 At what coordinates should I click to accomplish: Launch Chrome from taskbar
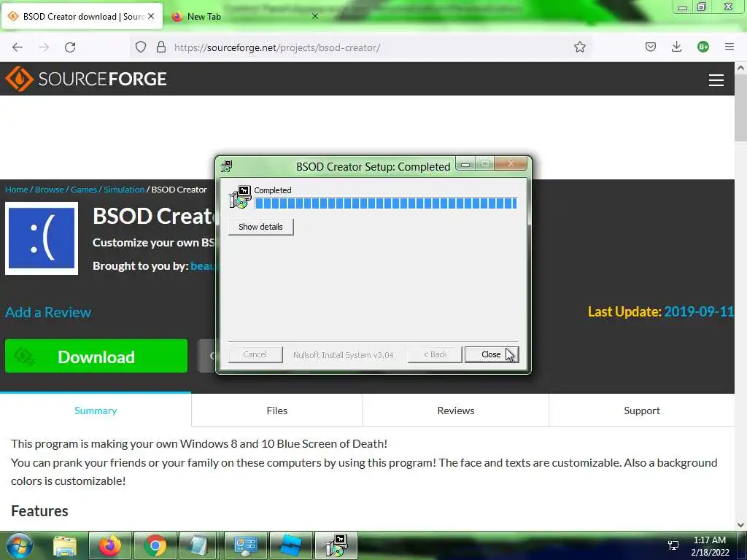[x=155, y=545]
